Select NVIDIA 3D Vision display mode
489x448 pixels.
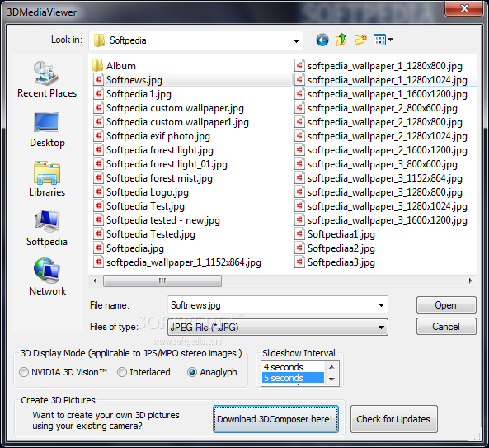tap(24, 372)
